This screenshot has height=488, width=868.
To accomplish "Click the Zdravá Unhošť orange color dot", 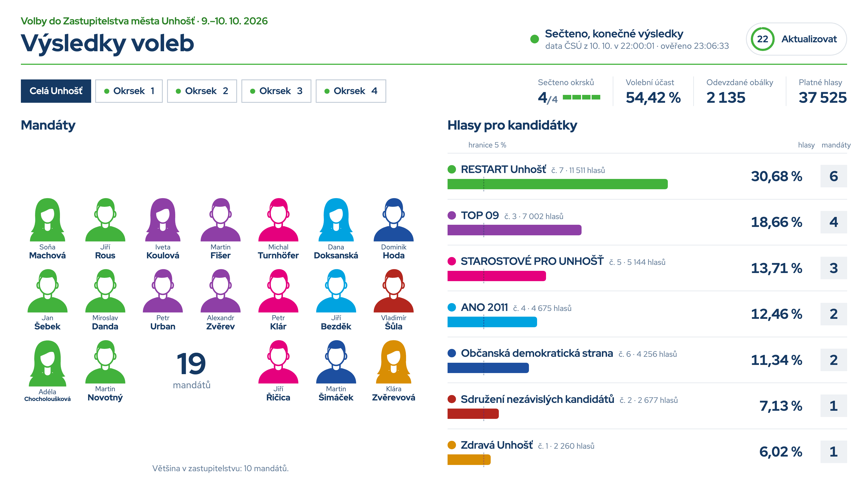I will pyautogui.click(x=452, y=445).
